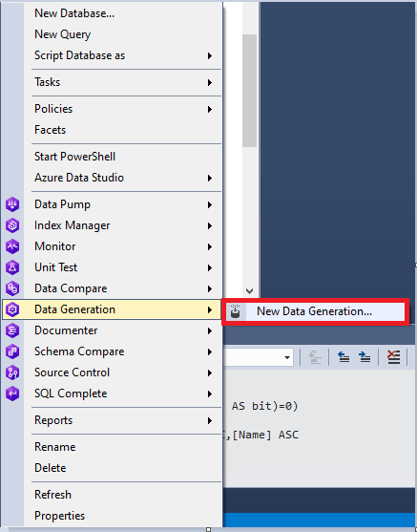This screenshot has height=532, width=417.
Task: Expand the Tasks submenu arrow
Action: coord(210,82)
